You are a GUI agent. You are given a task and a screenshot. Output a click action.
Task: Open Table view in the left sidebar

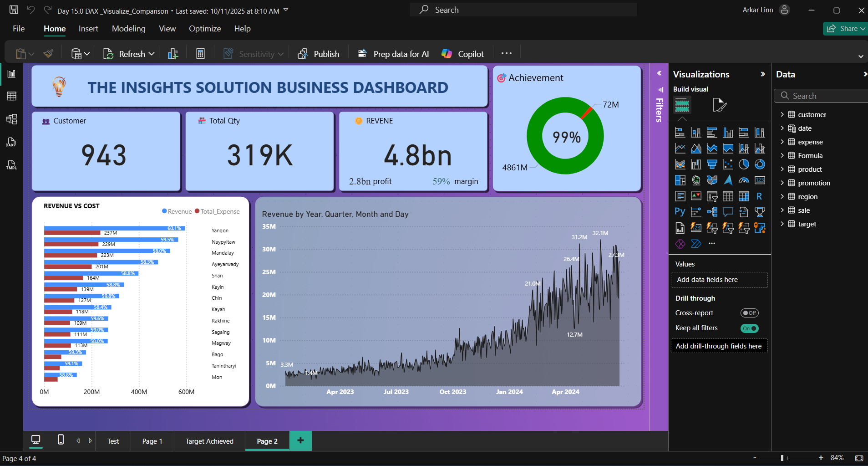[x=11, y=96]
